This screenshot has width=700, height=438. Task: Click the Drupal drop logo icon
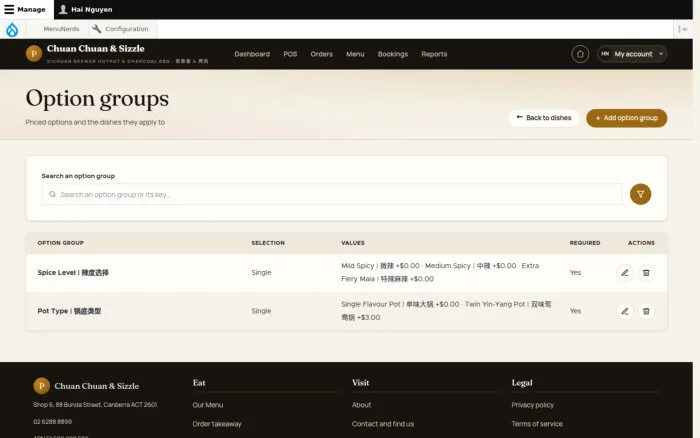click(x=12, y=29)
